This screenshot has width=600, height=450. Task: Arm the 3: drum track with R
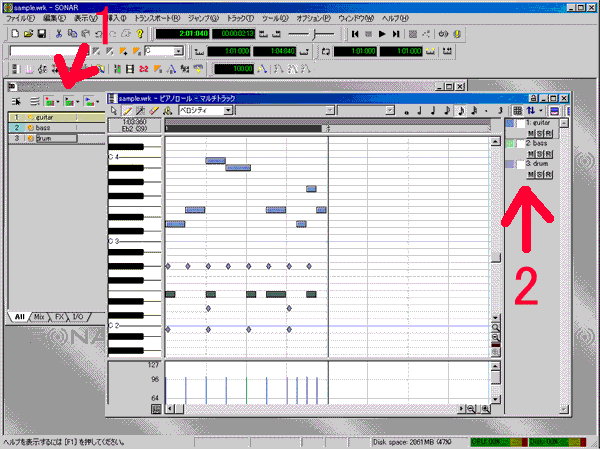548,174
